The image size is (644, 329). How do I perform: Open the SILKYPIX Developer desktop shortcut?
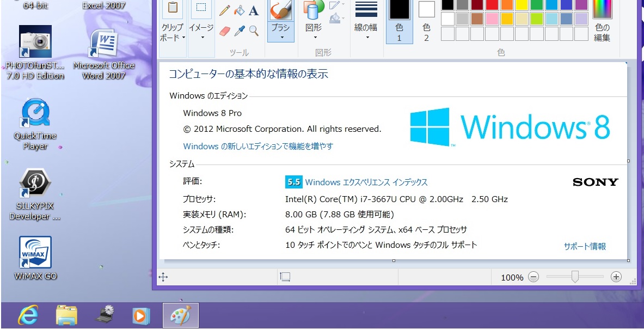coord(35,194)
